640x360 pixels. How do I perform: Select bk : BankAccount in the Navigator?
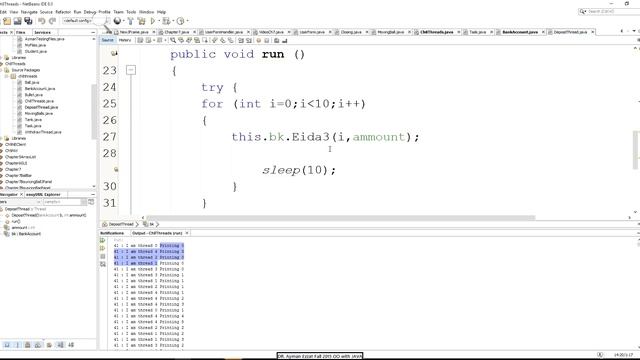coord(26,234)
